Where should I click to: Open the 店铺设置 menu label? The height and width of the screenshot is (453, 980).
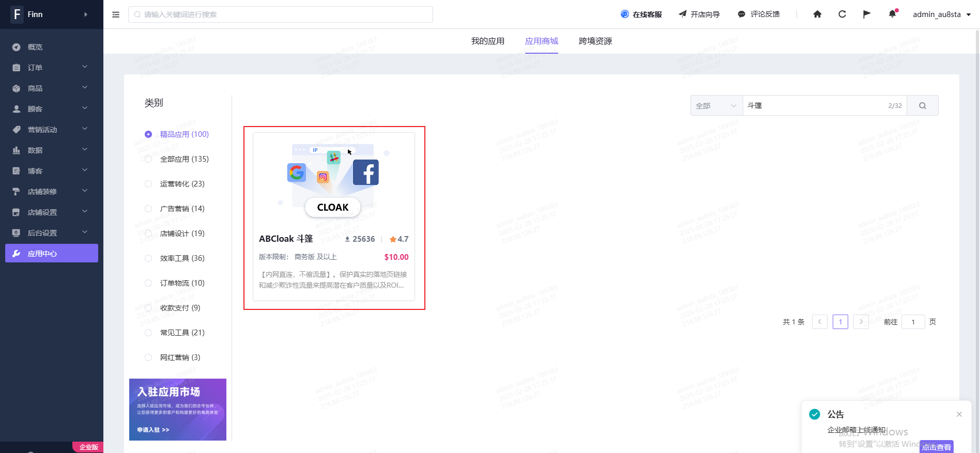(x=42, y=212)
